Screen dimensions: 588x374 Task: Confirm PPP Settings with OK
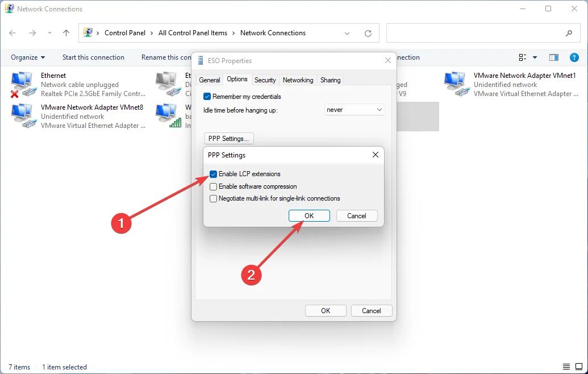coord(309,215)
